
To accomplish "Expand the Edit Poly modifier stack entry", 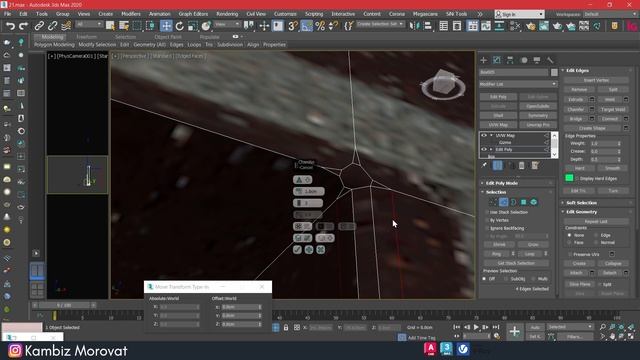I will 491,149.
